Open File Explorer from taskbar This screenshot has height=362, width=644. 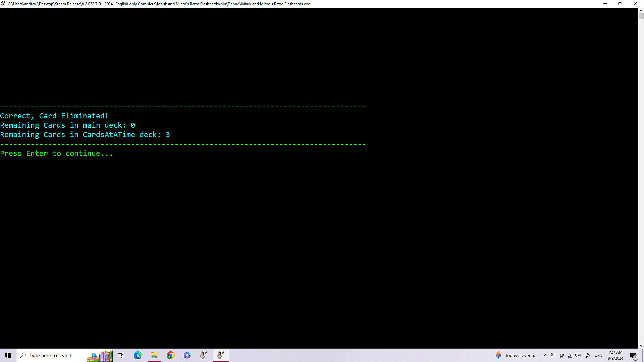click(x=154, y=355)
